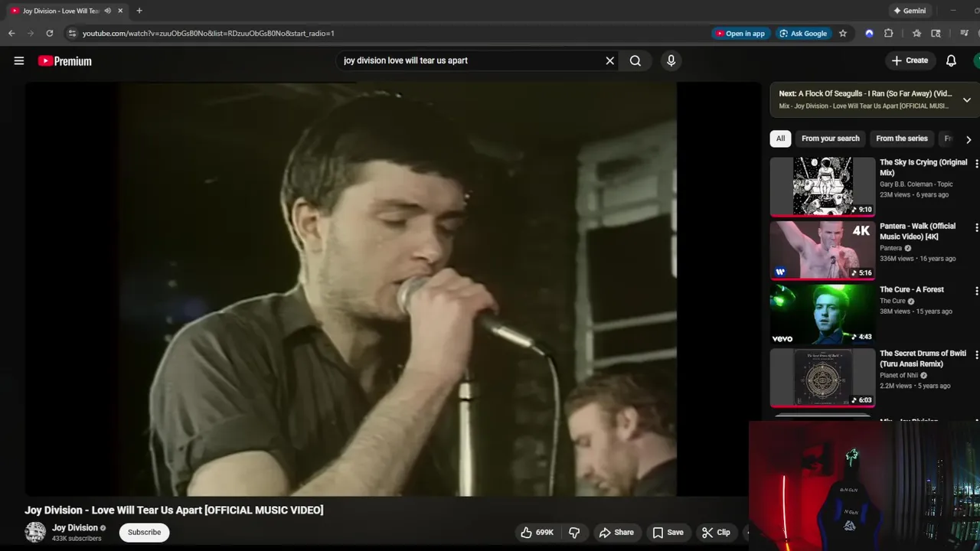This screenshot has width=980, height=551.
Task: Open The Secret Drums of Bwiti thumbnail
Action: (822, 378)
